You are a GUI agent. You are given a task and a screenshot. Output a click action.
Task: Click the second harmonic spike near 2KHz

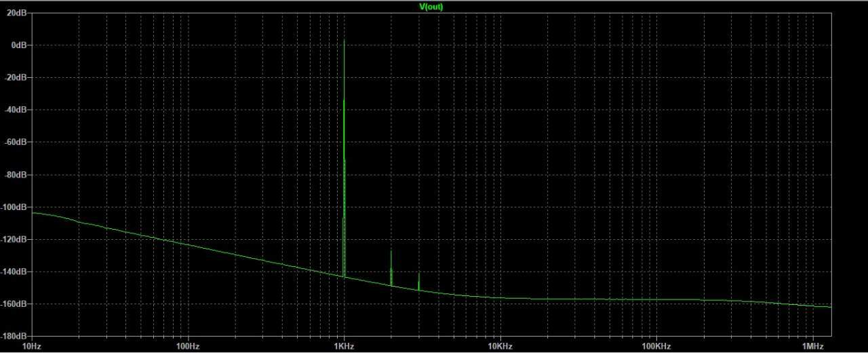pos(391,268)
